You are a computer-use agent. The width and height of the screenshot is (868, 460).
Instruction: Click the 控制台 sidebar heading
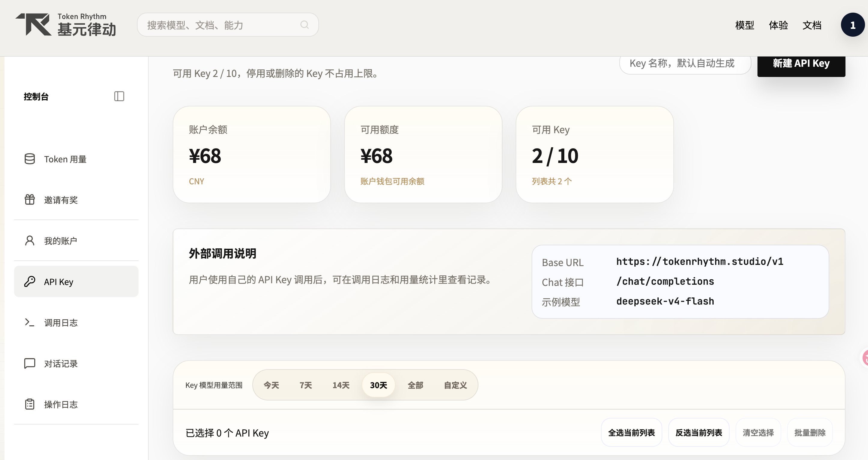36,97
